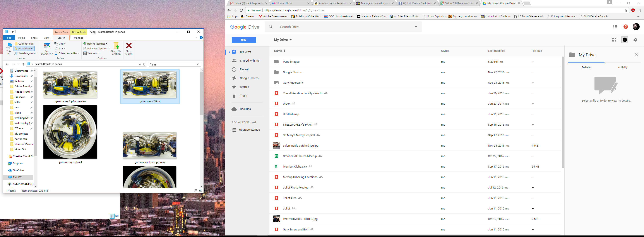Select the Details tab in details pane
Viewport: 644px width, 237px height.
(586, 67)
